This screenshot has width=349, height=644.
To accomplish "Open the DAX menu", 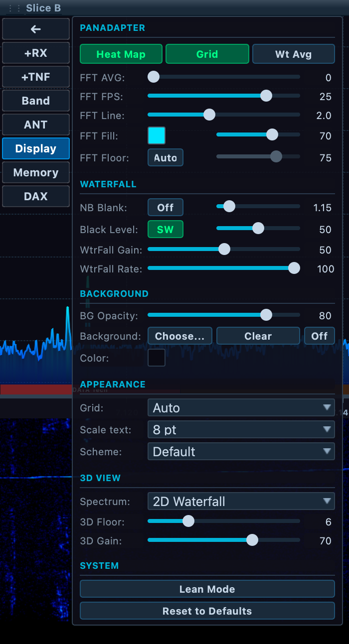I will [x=35, y=196].
